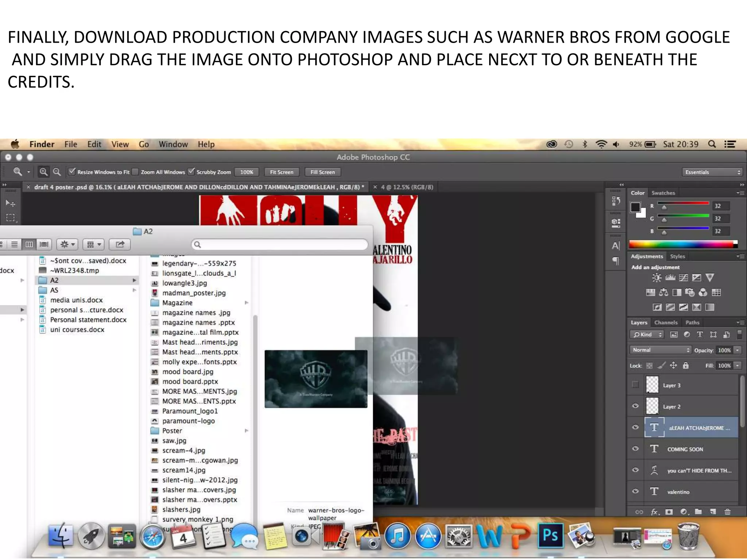Open the Finder arrange dropdown
Image resolution: width=747 pixels, height=560 pixels.
(94, 244)
